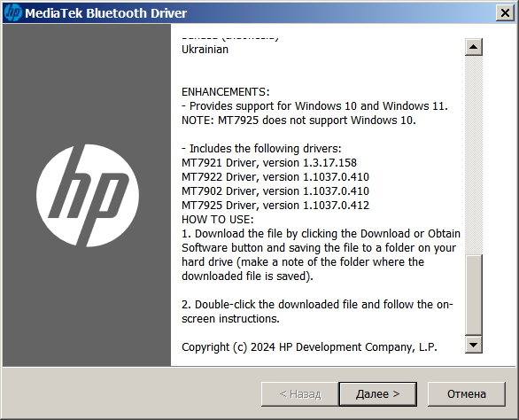Click the scroll down arrow of the text box
The width and height of the screenshot is (519, 420).
coord(473,345)
